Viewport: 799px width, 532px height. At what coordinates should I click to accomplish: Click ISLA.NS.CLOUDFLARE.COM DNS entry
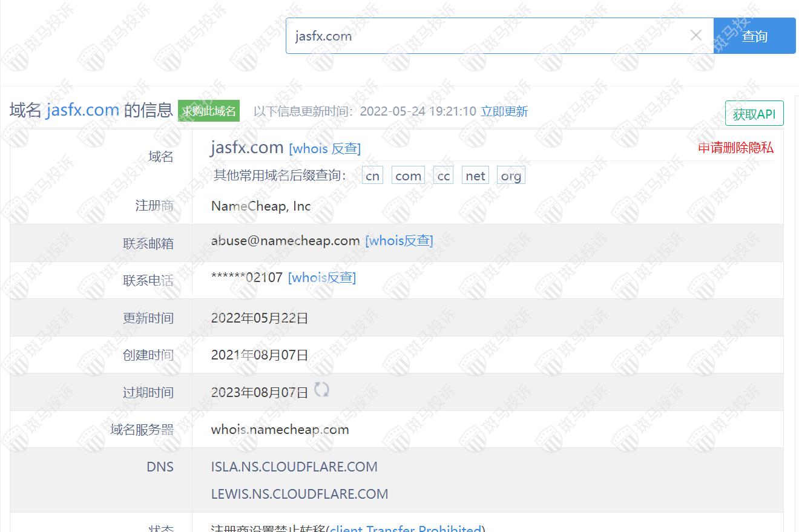tap(294, 467)
